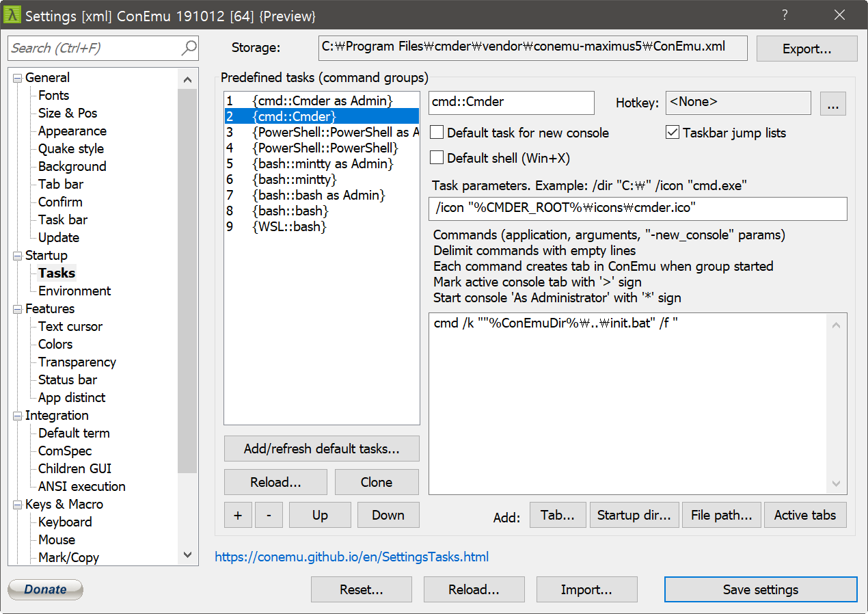Image resolution: width=868 pixels, height=614 pixels.
Task: Select Environment under Startup
Action: [74, 291]
